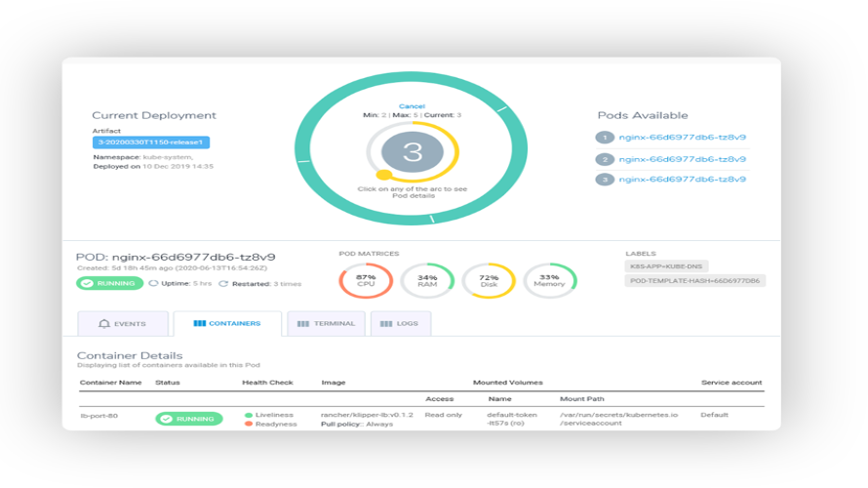Viewport: 868px width, 488px height.
Task: Open the Events tab
Action: click(123, 323)
